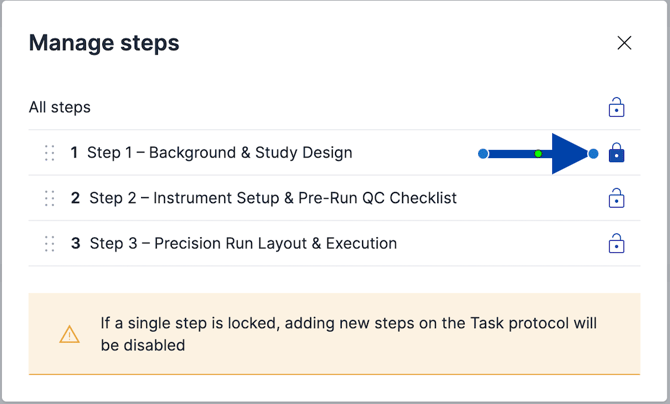
Task: Click the bold number 1 of the first step
Action: click(x=74, y=153)
